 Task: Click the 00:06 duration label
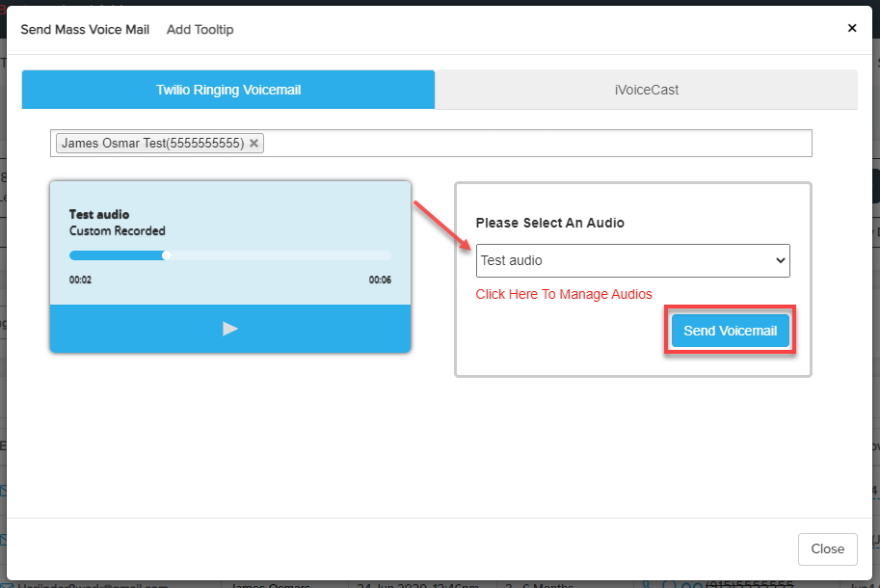(x=380, y=281)
